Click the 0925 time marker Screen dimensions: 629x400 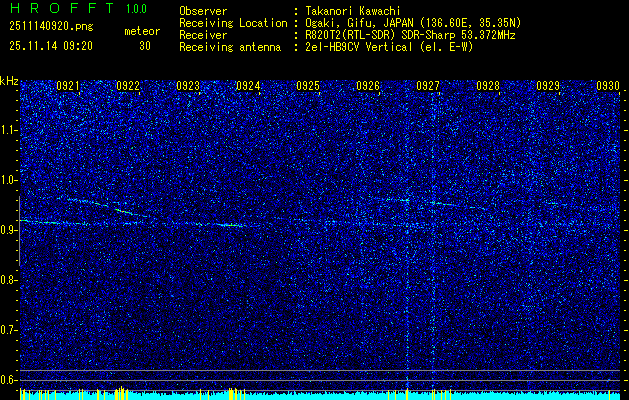coord(308,86)
